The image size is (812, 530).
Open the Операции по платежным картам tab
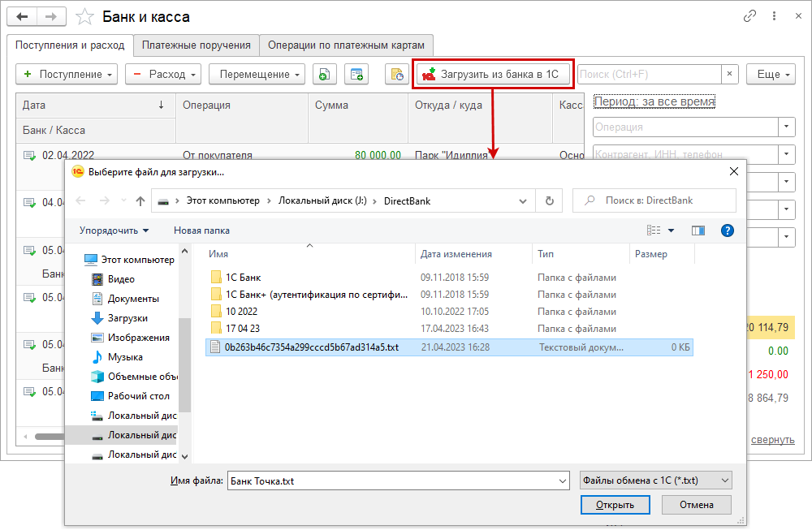[347, 45]
